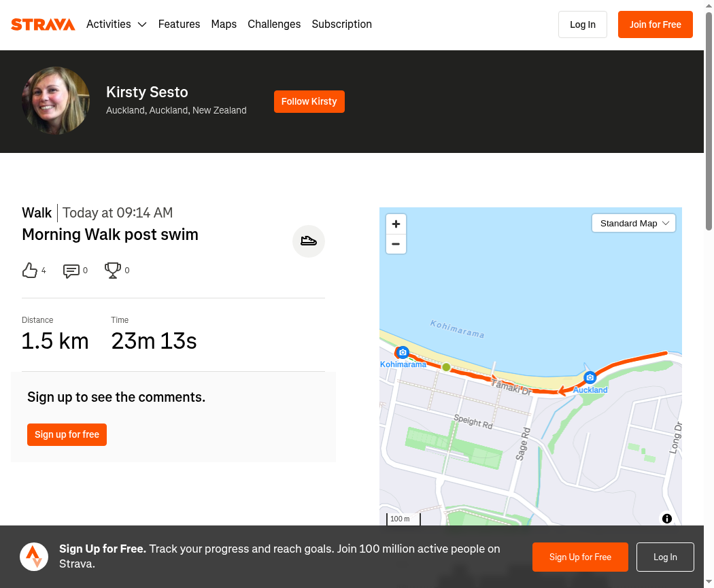Click the Strava logo
The width and height of the screenshot is (714, 588).
[43, 24]
